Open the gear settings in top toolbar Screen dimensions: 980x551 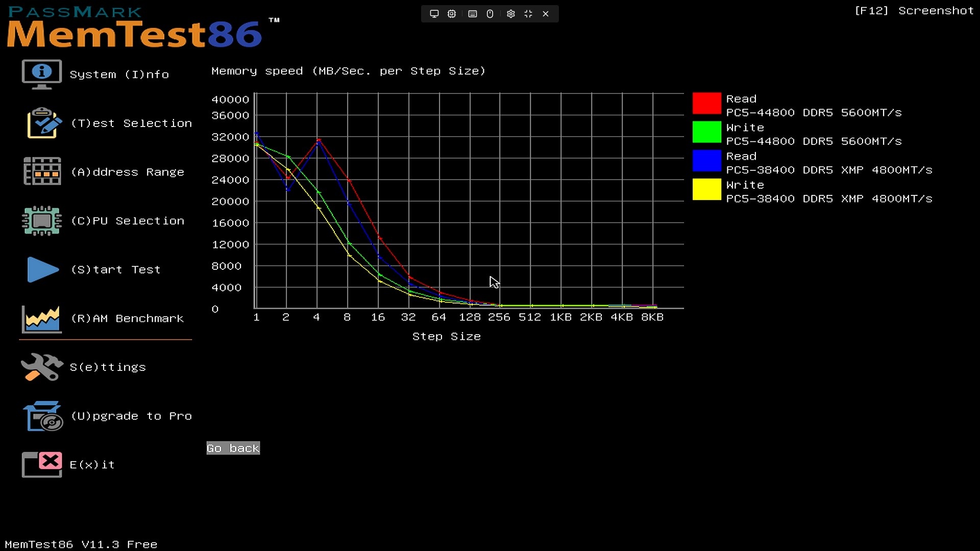pyautogui.click(x=510, y=14)
